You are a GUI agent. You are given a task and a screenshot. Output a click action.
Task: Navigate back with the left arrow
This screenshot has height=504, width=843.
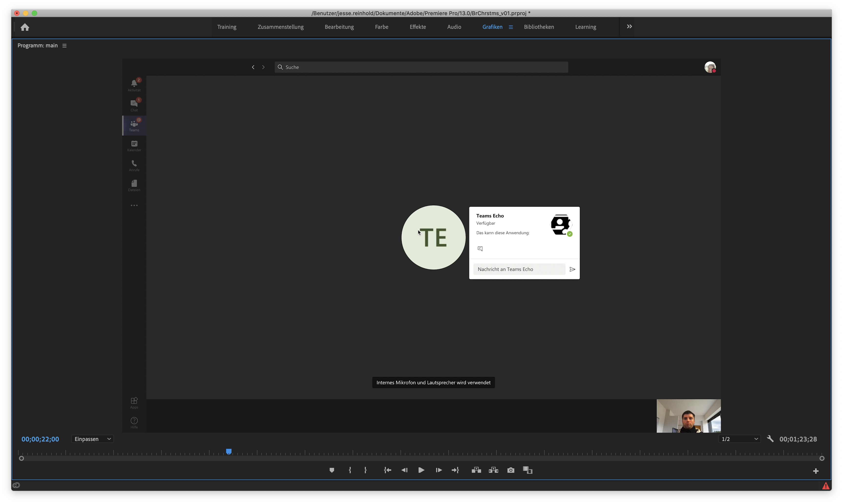pos(253,67)
